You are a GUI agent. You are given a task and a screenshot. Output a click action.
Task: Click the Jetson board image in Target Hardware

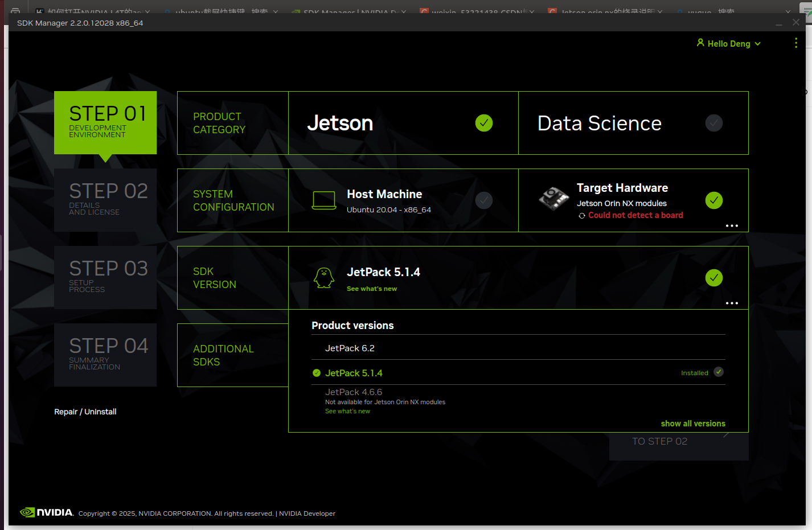click(554, 199)
